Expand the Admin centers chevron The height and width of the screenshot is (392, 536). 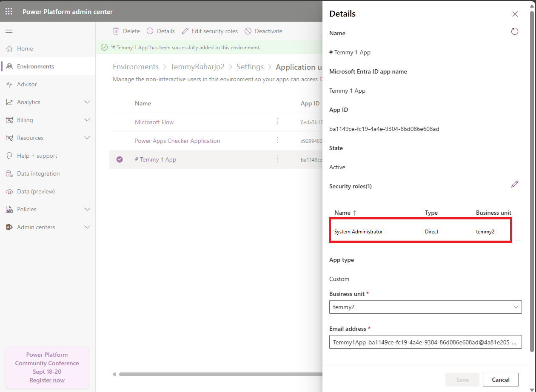tap(87, 227)
